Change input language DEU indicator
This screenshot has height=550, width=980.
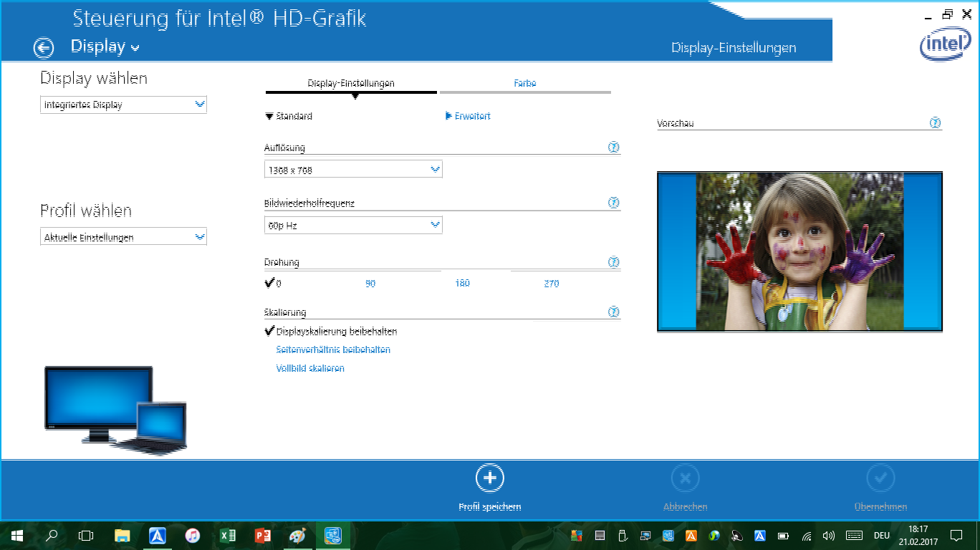pos(882,536)
